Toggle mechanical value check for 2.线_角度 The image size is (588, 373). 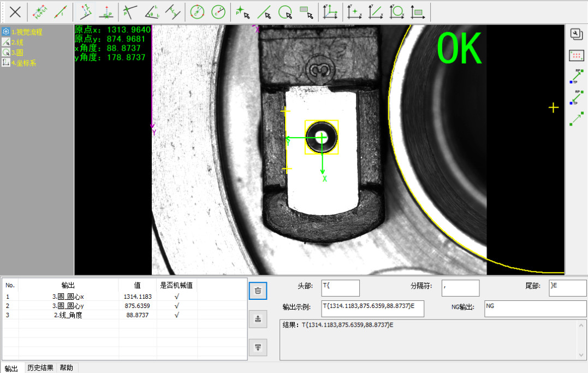(x=176, y=315)
